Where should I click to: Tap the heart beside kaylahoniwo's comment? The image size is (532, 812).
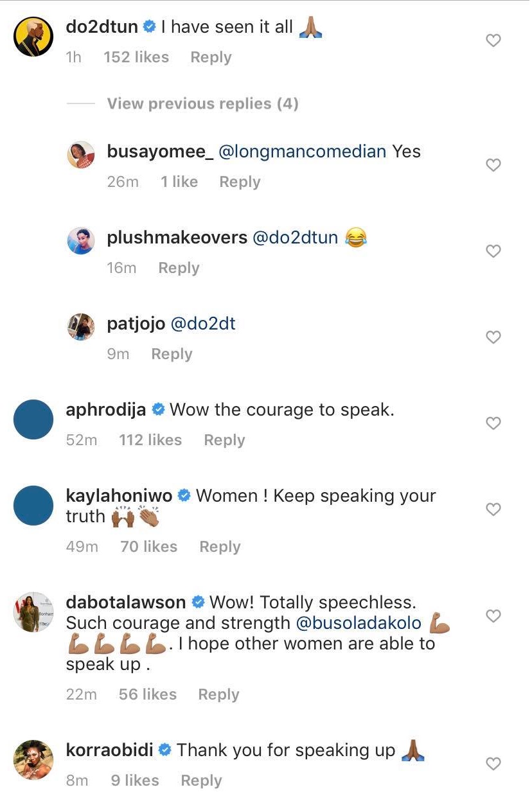coord(493,510)
